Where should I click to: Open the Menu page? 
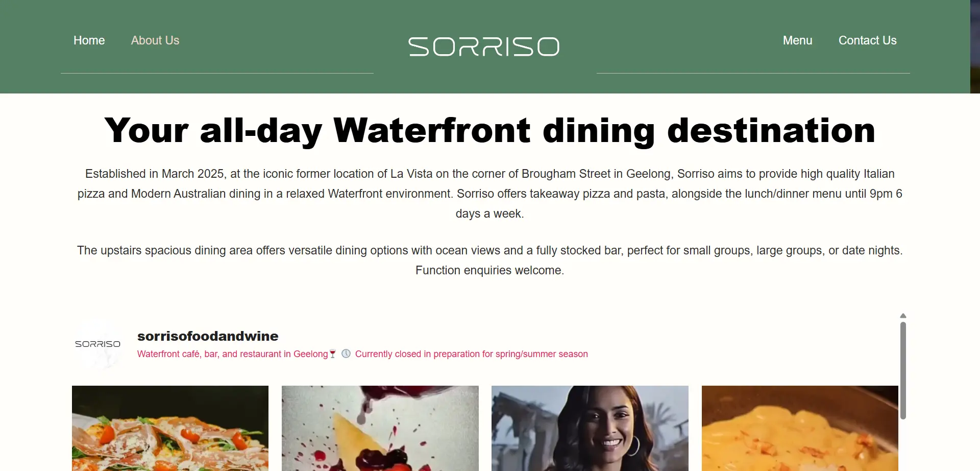point(797,40)
